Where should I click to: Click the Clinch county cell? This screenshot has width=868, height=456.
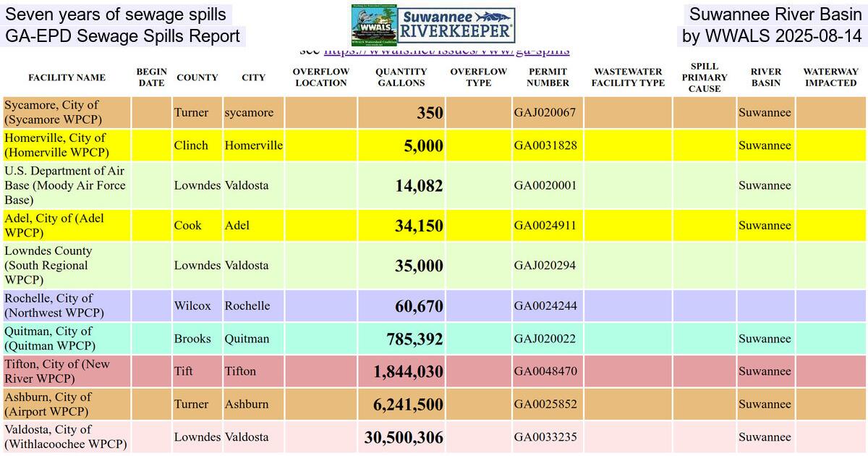coord(197,145)
